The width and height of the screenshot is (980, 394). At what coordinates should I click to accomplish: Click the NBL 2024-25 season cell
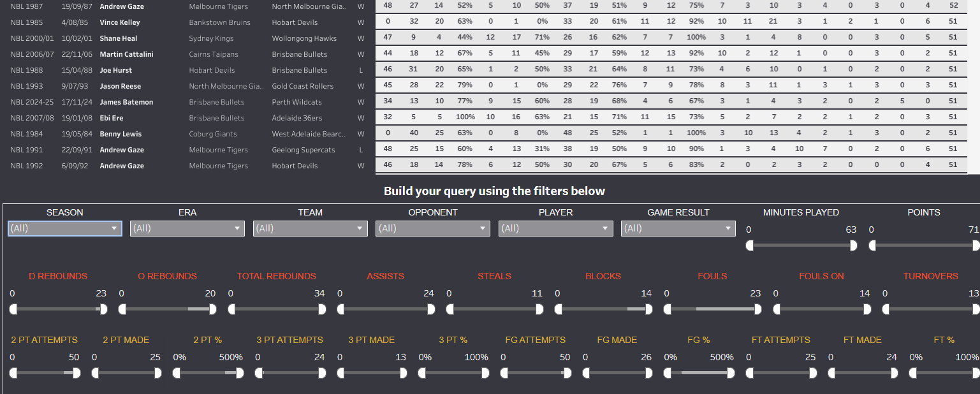click(31, 102)
